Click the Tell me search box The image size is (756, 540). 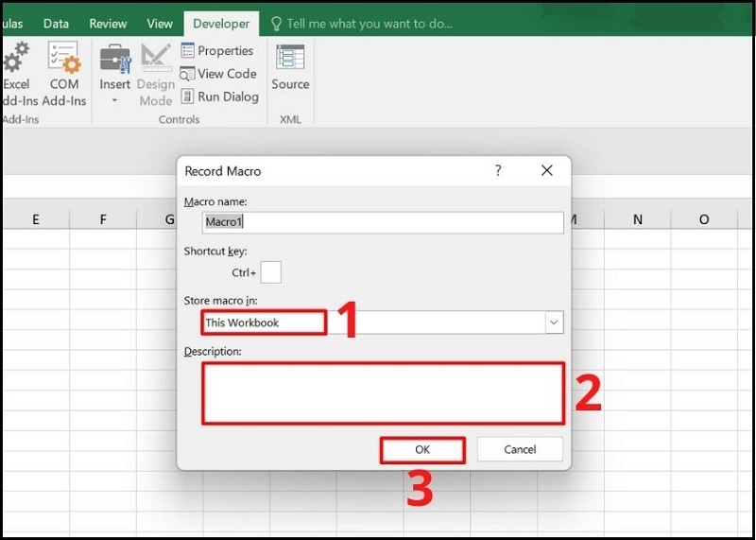tap(369, 24)
